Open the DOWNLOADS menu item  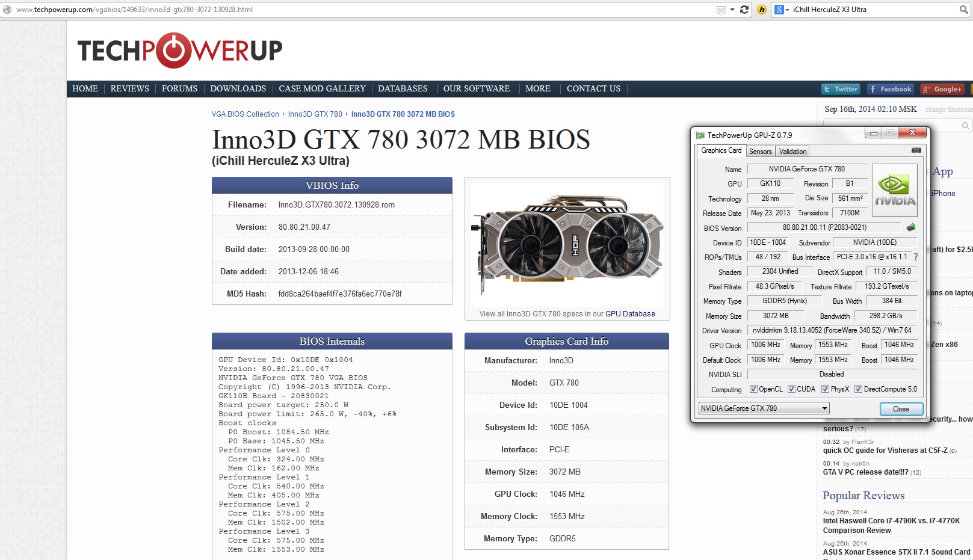(x=238, y=88)
